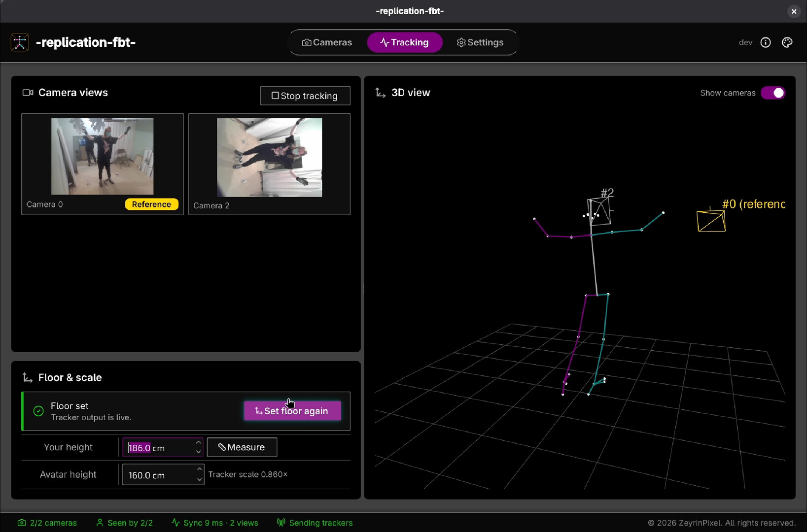Click the yellow Reference badge on Camera 0
Image resolution: width=807 pixels, height=532 pixels.
point(151,204)
